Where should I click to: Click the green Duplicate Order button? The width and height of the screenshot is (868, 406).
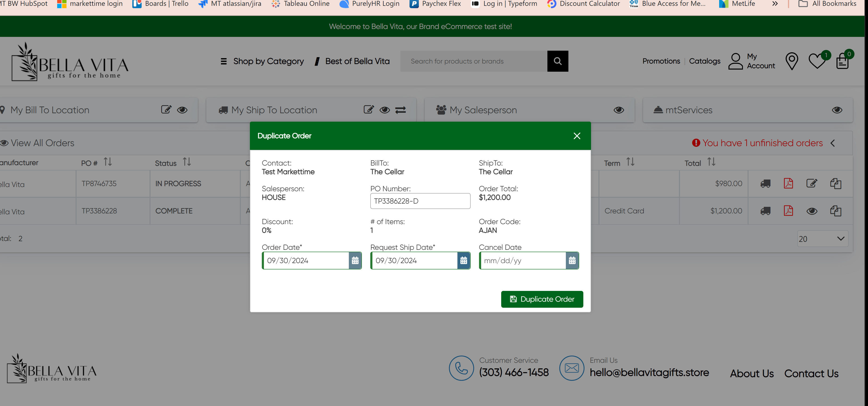pyautogui.click(x=542, y=299)
